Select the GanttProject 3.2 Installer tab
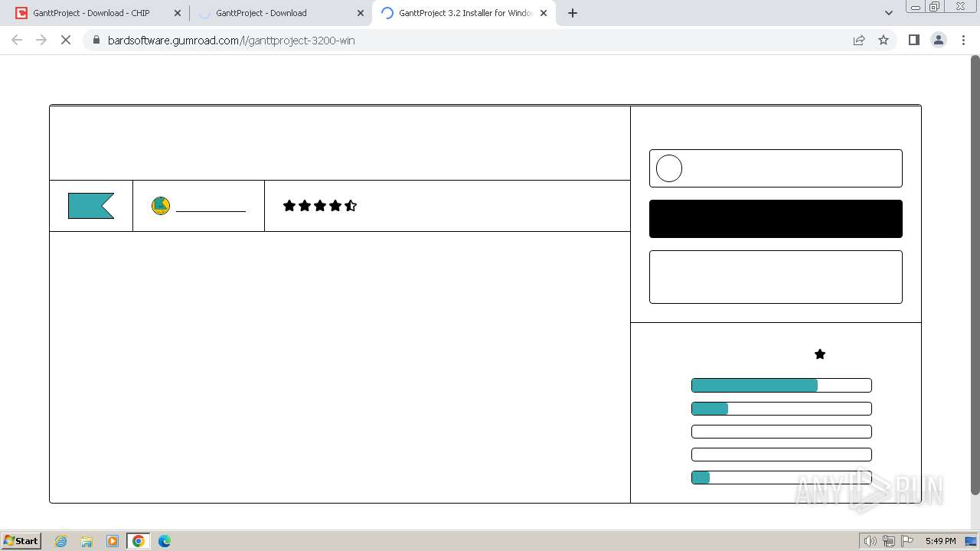This screenshot has width=980, height=551. [465, 13]
